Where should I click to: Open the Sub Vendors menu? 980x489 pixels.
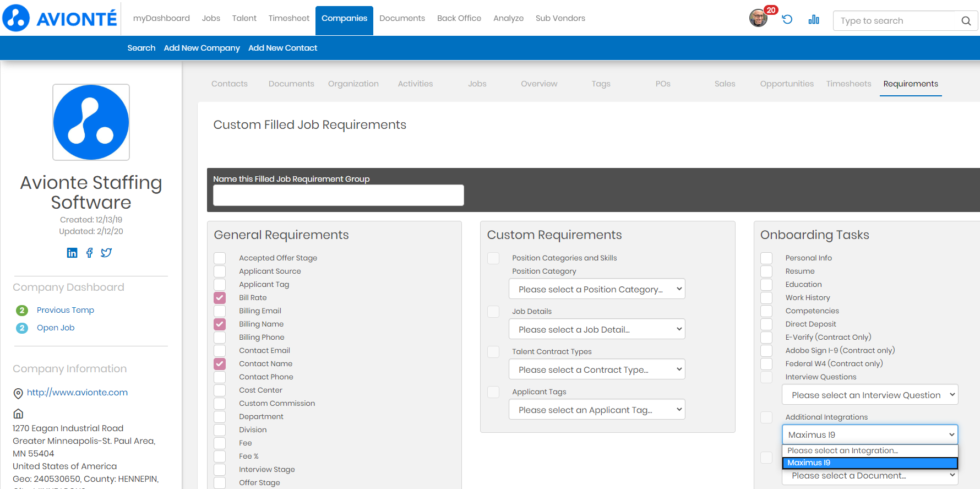point(560,18)
